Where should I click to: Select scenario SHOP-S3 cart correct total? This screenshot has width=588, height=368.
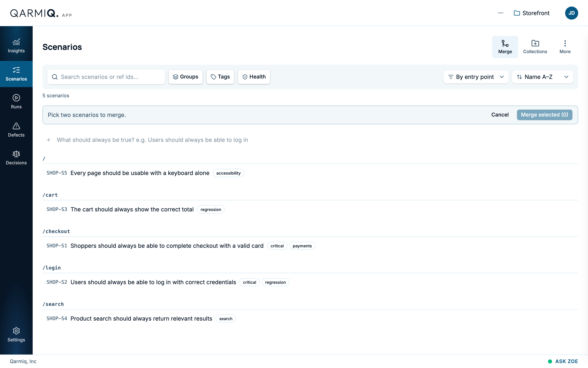point(310,209)
